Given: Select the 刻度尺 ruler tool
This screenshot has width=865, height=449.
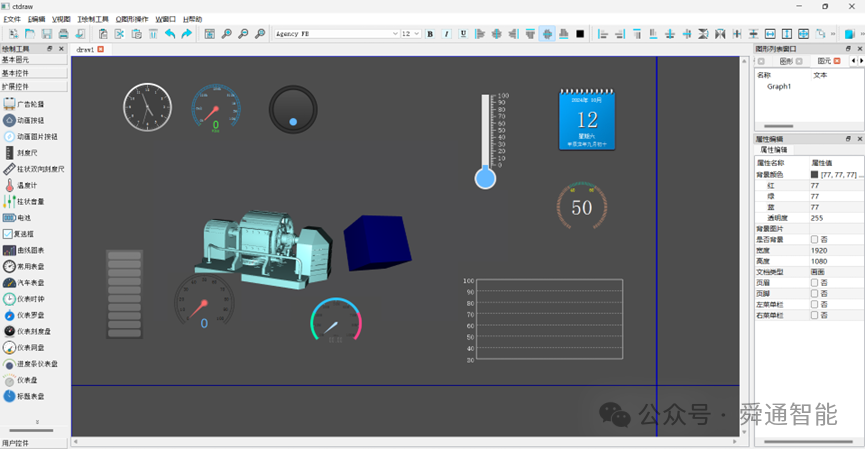Looking at the screenshot, I should [x=21, y=153].
